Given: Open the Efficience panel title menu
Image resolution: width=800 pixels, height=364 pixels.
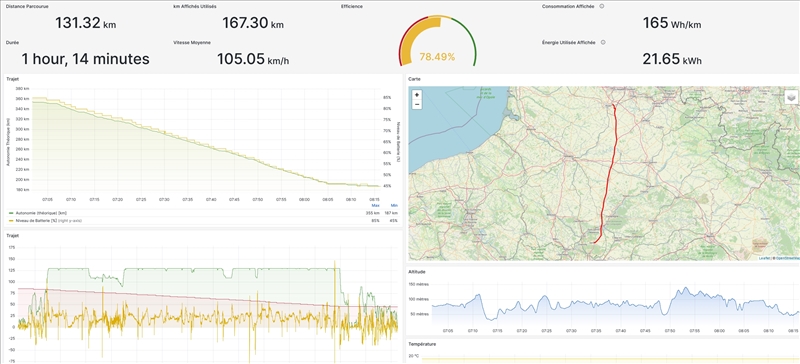Looking at the screenshot, I should [x=352, y=7].
